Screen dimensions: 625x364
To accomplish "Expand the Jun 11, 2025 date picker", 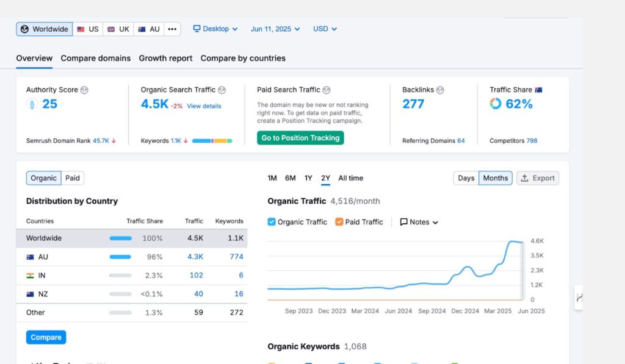I will (275, 29).
